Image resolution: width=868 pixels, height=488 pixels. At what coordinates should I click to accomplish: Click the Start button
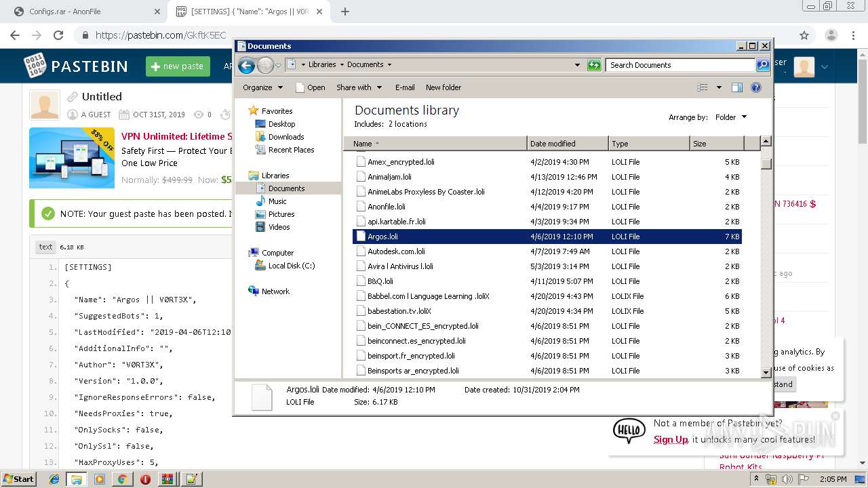pos(19,479)
